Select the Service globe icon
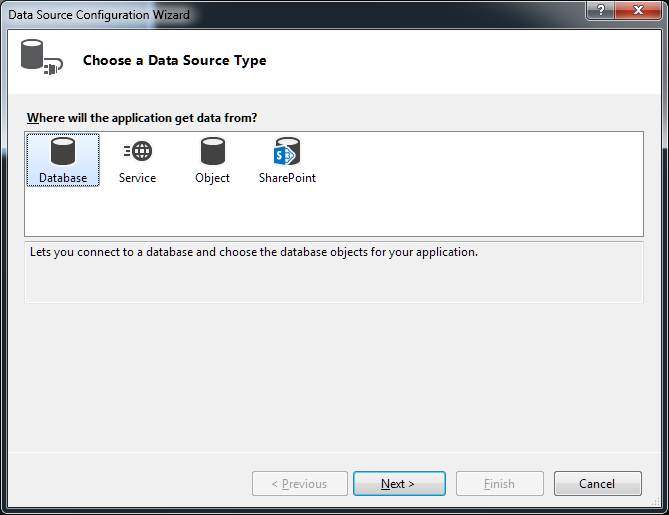The width and height of the screenshot is (669, 515). (138, 151)
